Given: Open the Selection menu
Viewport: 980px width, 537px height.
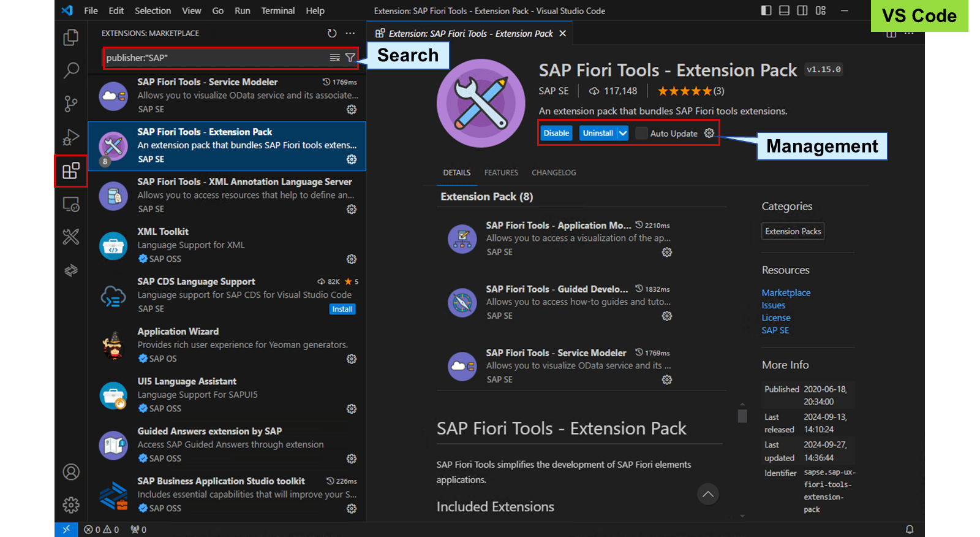Looking at the screenshot, I should [x=153, y=10].
